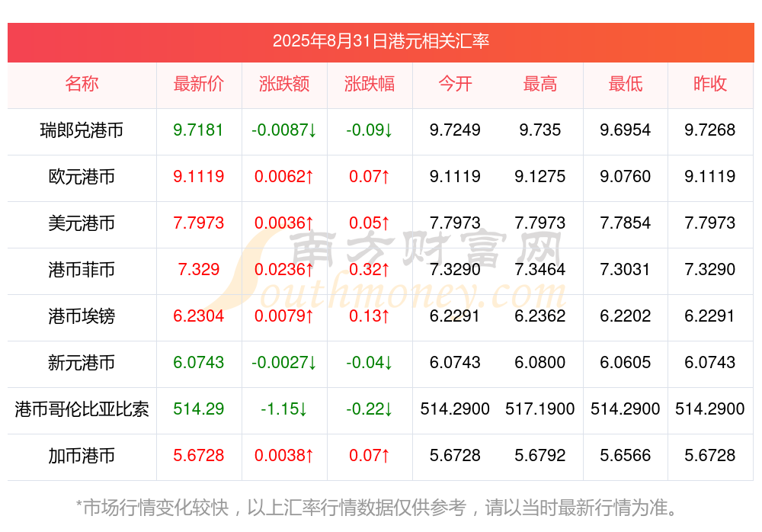Click the 今开 column header

[x=455, y=84]
